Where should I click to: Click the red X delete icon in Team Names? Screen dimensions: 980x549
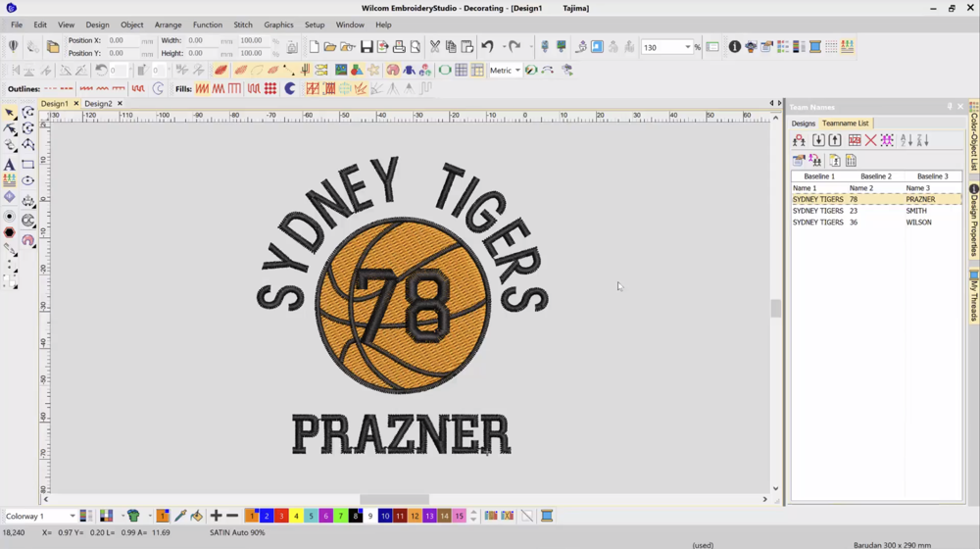(870, 141)
